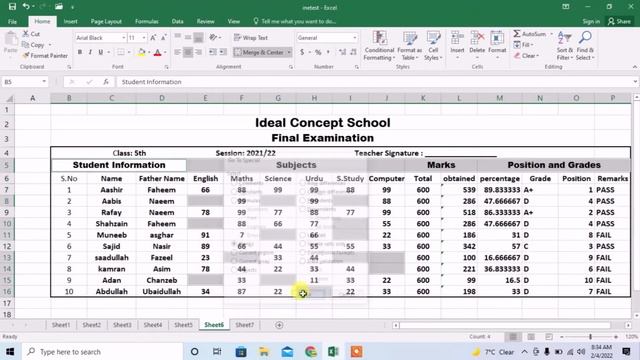The height and width of the screenshot is (360, 640).
Task: Click the Align Left icon
Action: (178, 52)
